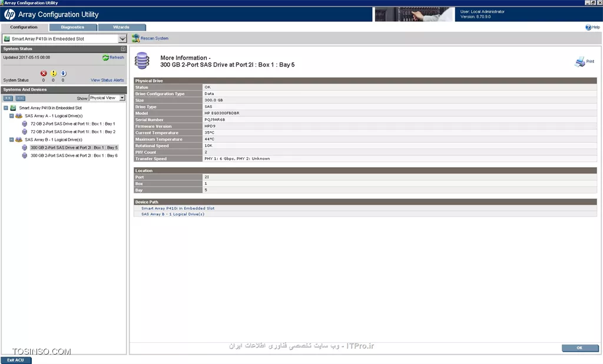Image resolution: width=603 pixels, height=364 pixels.
Task: Click the Size value 300.0 GB
Action: (x=214, y=100)
